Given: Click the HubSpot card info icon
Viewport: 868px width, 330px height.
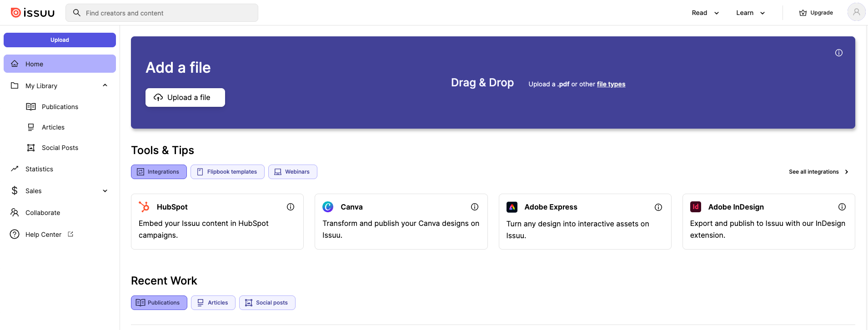Looking at the screenshot, I should (x=291, y=207).
